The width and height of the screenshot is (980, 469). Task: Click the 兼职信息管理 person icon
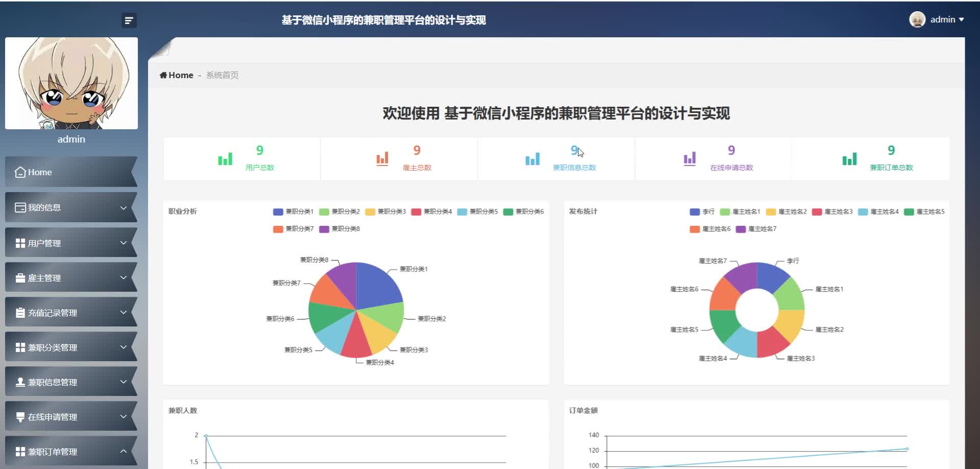[x=20, y=382]
